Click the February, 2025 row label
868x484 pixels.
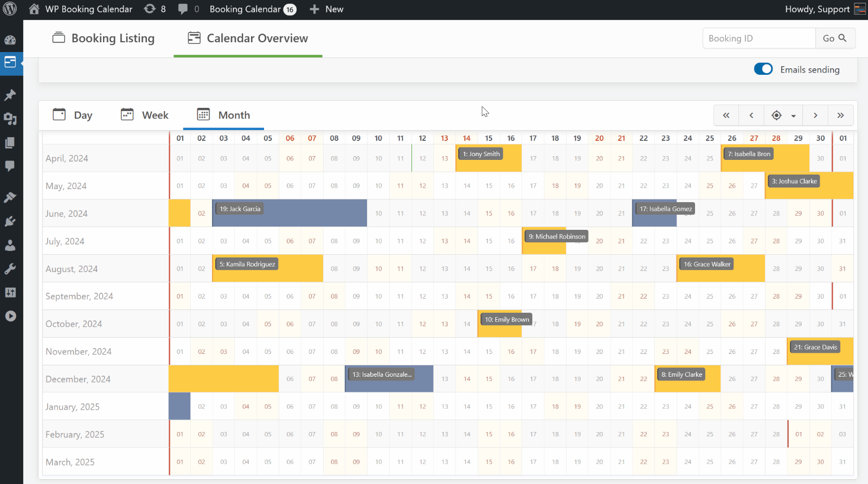[x=75, y=434]
